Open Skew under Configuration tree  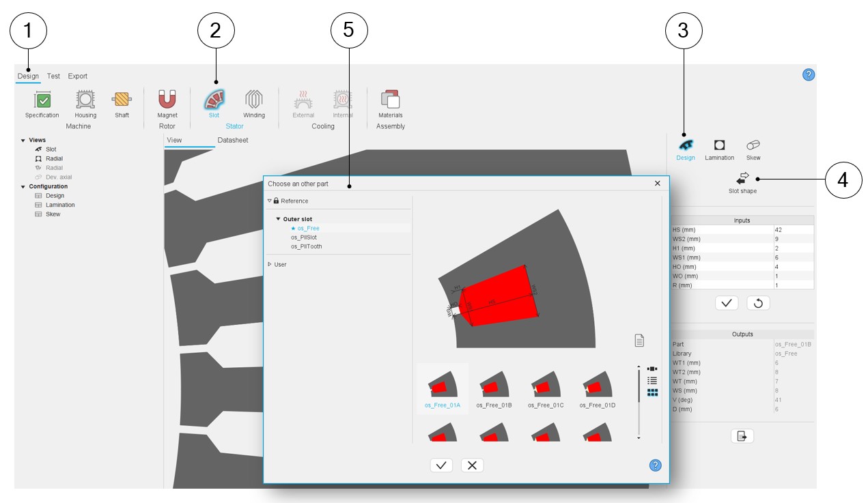pos(53,214)
